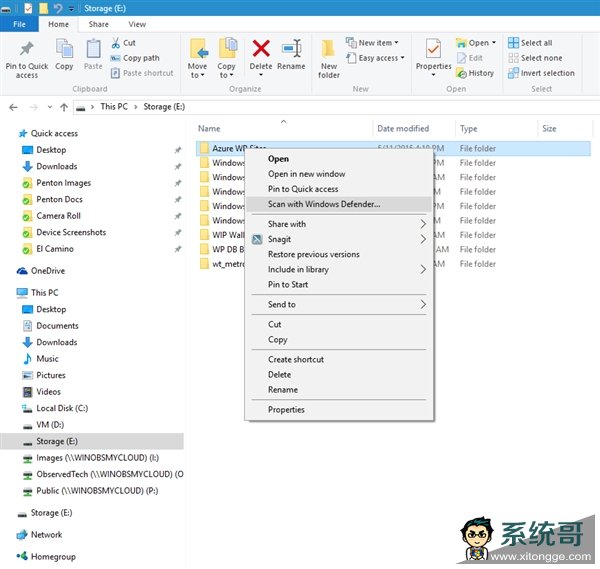Screen dimensions: 600x569
Task: Click the Properties ribbon icon
Action: pyautogui.click(x=434, y=50)
